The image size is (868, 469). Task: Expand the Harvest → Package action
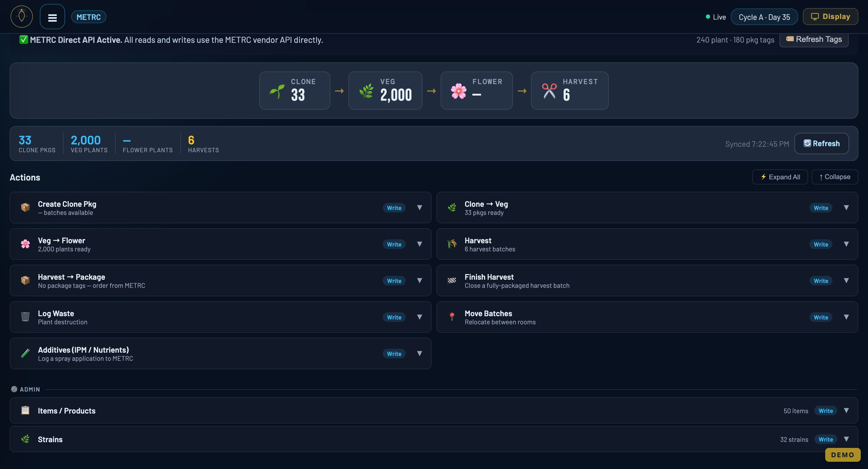click(x=420, y=280)
